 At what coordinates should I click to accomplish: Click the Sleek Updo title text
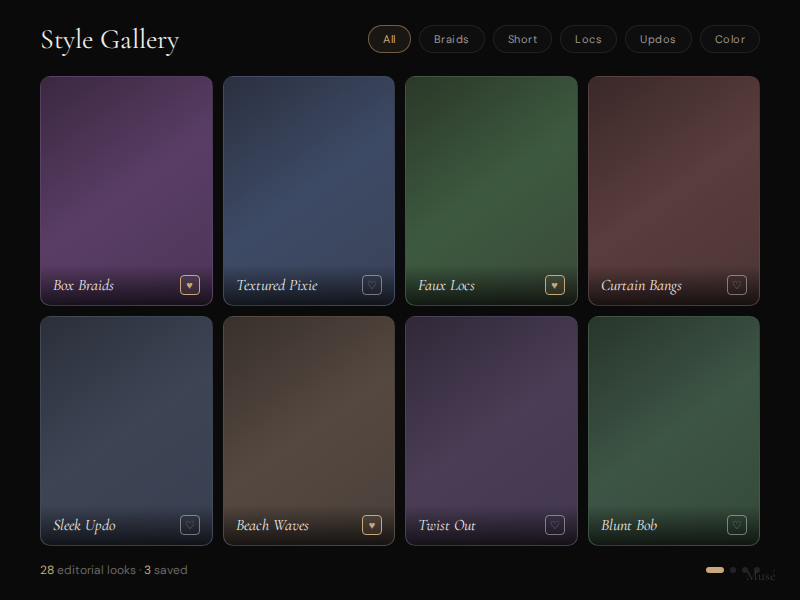click(x=85, y=526)
